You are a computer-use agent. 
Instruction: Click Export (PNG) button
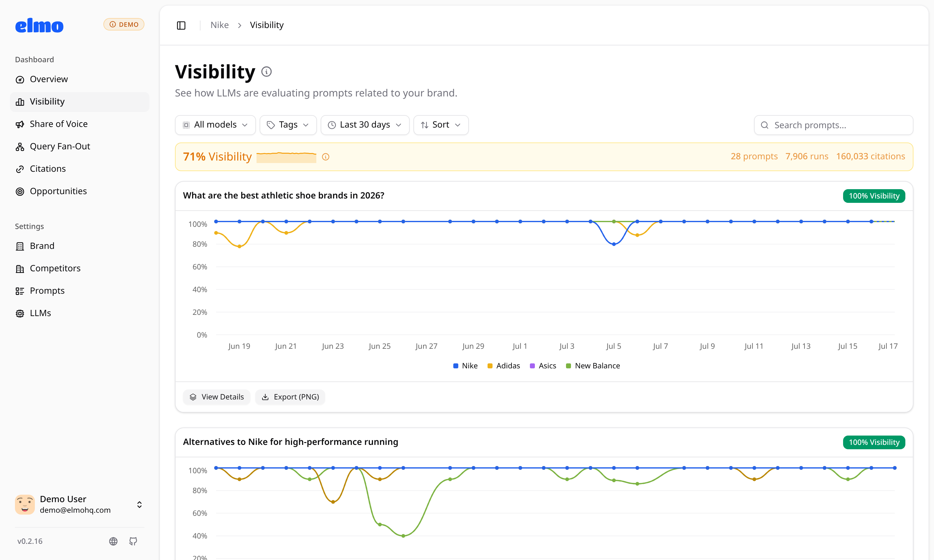coord(290,397)
